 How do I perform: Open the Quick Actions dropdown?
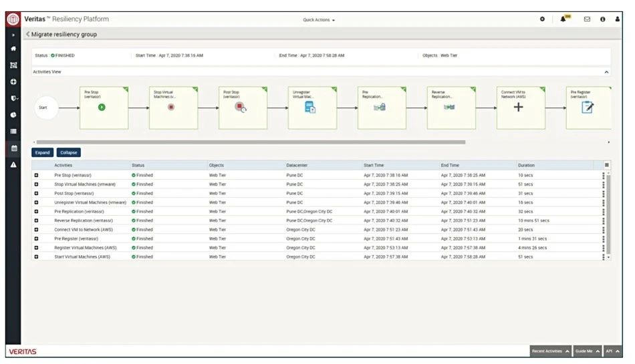pyautogui.click(x=319, y=20)
